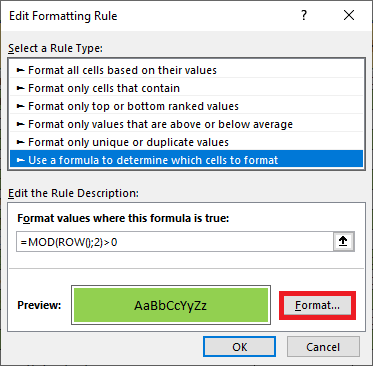The height and width of the screenshot is (366, 373).
Task: Click 'Format values where this formula is true' label
Action: 123,218
